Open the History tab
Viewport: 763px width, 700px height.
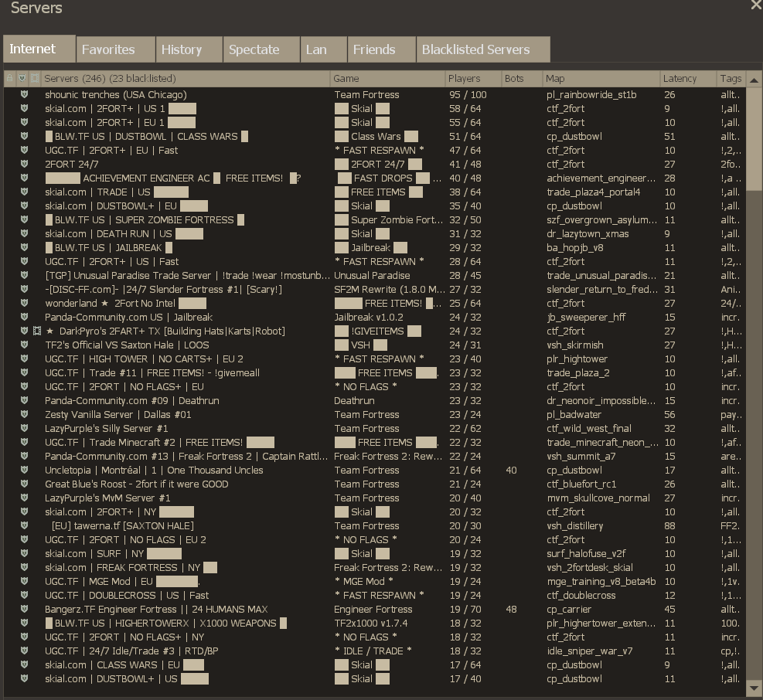coord(189,49)
